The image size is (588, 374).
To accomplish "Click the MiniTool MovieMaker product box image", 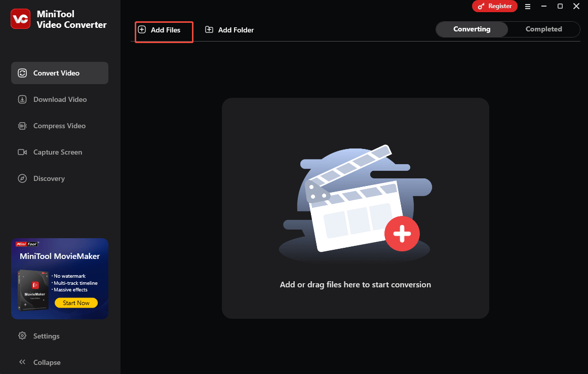I will [x=33, y=289].
